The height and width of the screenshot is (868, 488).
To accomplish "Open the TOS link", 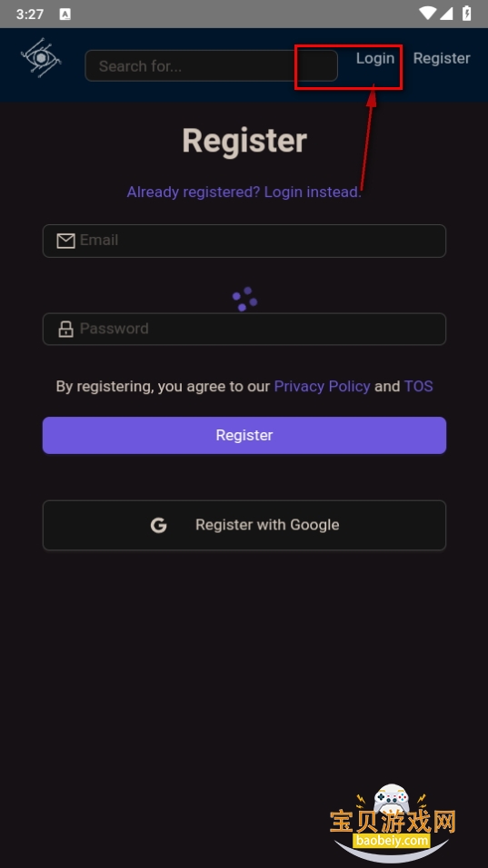I will [x=418, y=387].
